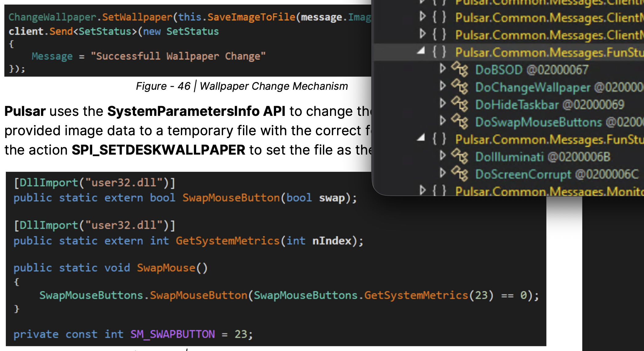
Task: Select the DoChangeWallpaper tree row
Action: coord(559,87)
